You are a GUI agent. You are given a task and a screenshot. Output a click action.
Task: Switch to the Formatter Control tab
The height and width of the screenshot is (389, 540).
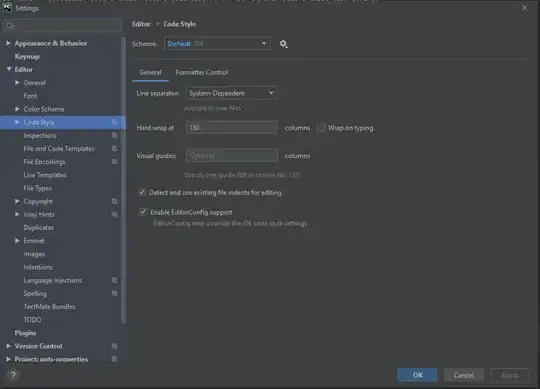click(202, 72)
